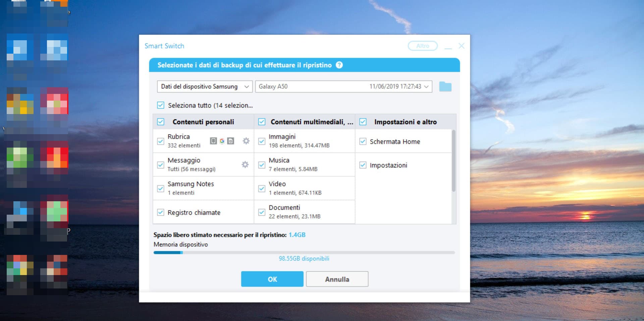Uncheck the Seleziona tutto checkbox
Image resolution: width=644 pixels, height=321 pixels.
click(160, 105)
